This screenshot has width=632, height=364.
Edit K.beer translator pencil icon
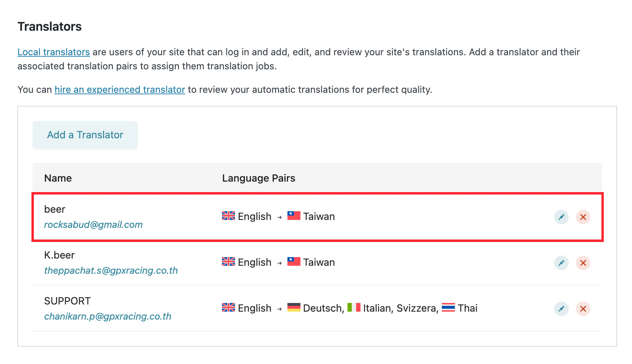pos(561,263)
